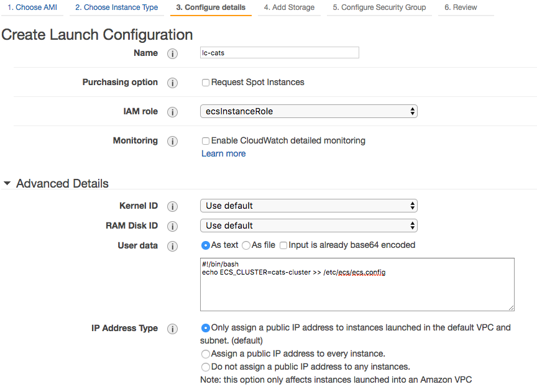Click the Kernel ID info icon

(173, 206)
